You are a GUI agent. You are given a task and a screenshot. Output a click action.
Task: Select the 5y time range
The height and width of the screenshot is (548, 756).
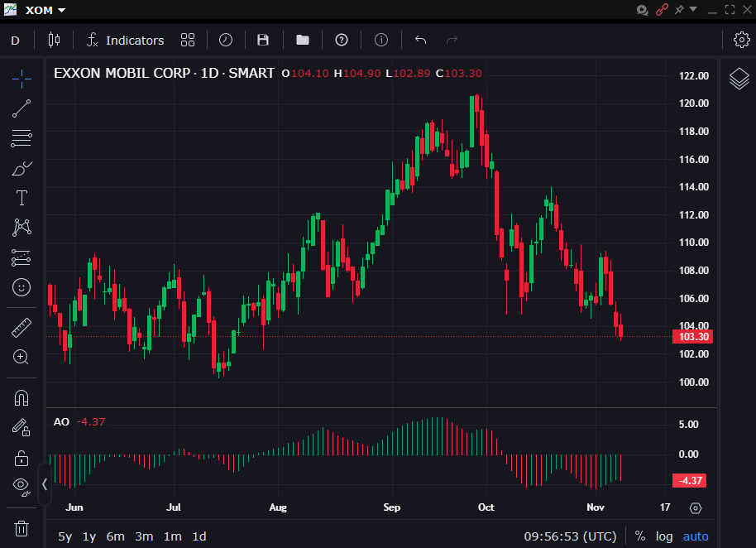65,536
